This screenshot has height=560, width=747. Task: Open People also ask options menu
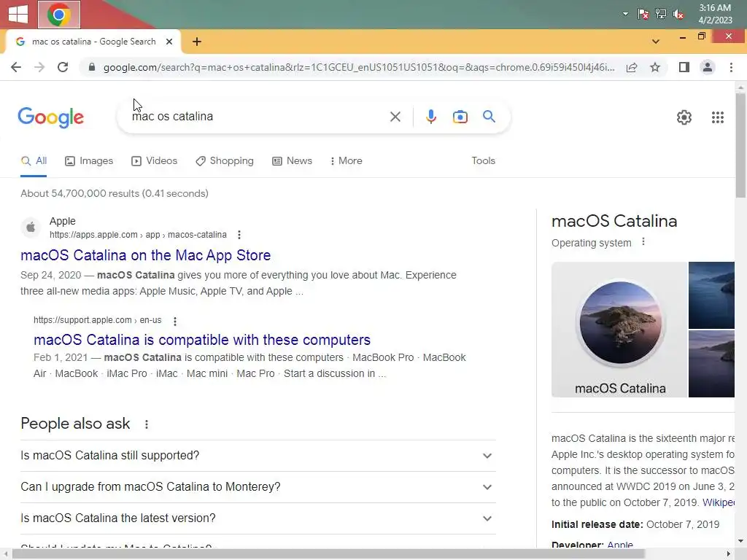click(146, 424)
